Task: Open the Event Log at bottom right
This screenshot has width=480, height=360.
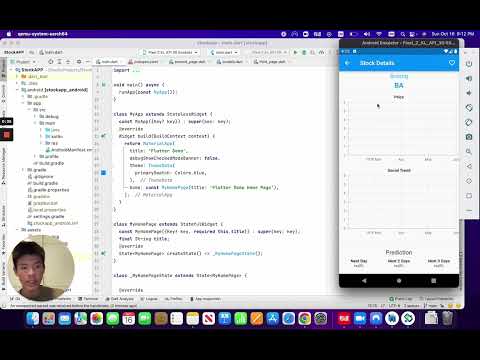Action: (x=401, y=299)
